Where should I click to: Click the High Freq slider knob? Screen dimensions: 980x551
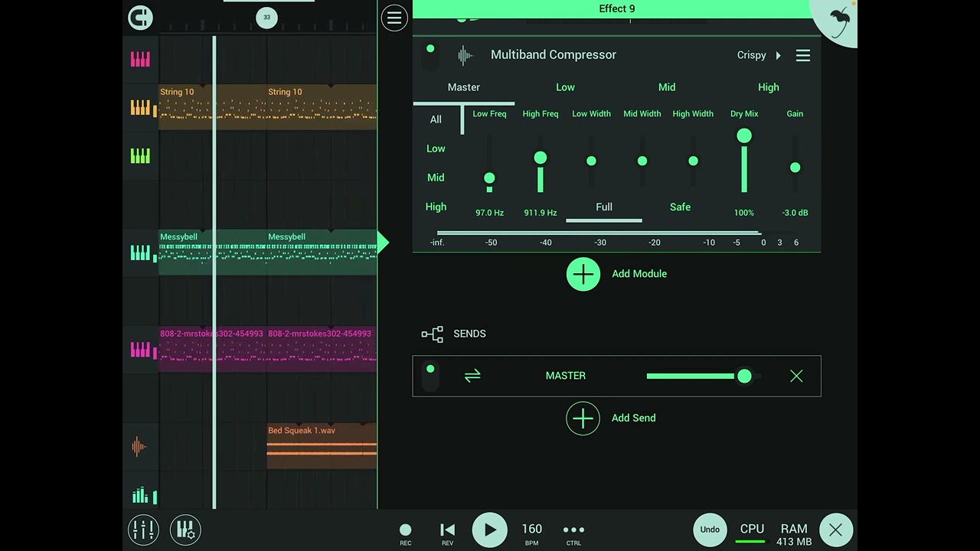tap(541, 158)
